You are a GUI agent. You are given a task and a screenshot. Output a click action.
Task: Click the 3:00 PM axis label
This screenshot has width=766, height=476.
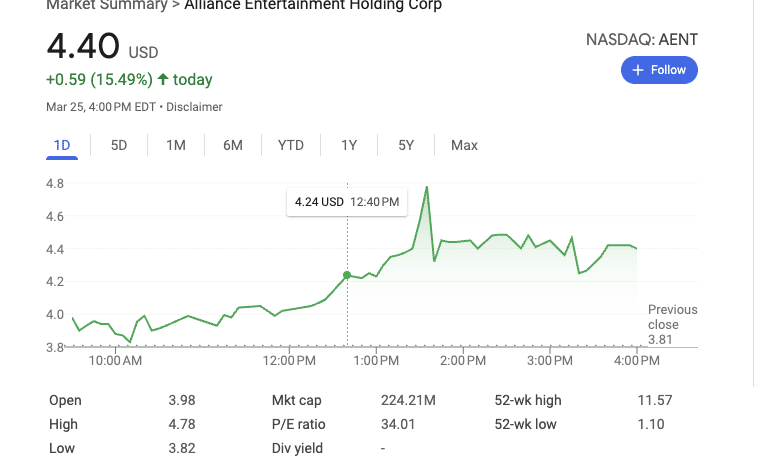tap(550, 361)
